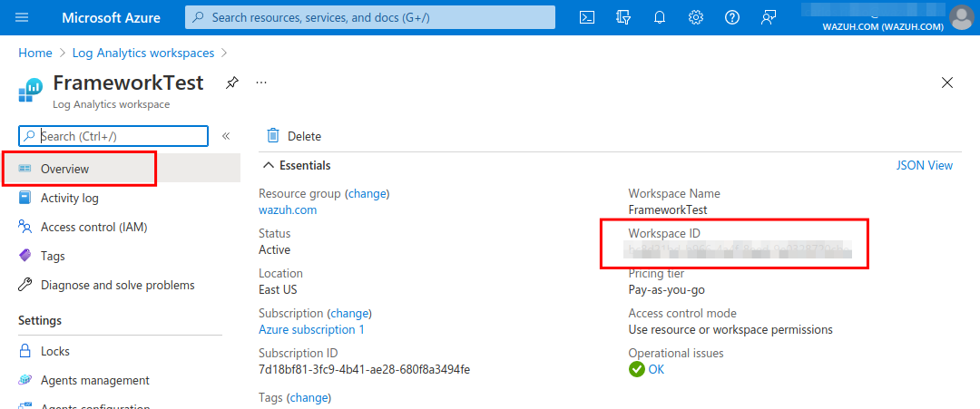Click the green OK checkmark icon
Viewport: 980px width, 409px height.
[x=636, y=369]
